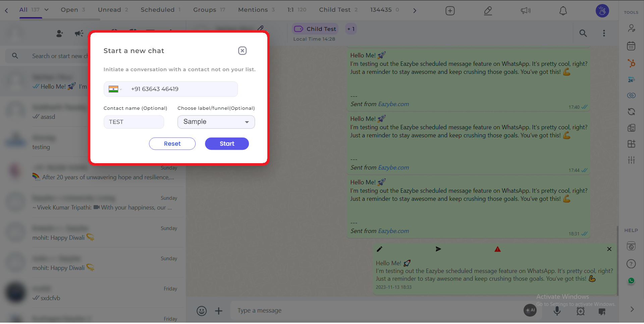Open the Eazybe.com link in 17:44 message
The height and width of the screenshot is (324, 644).
coord(393,168)
